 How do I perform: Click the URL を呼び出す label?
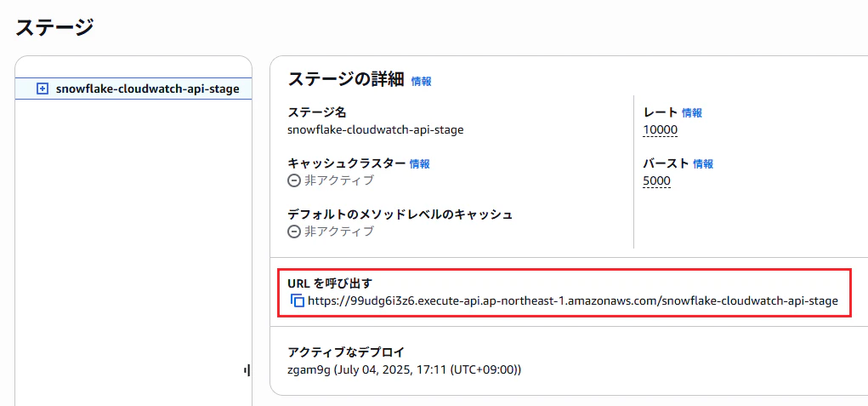coord(331,283)
